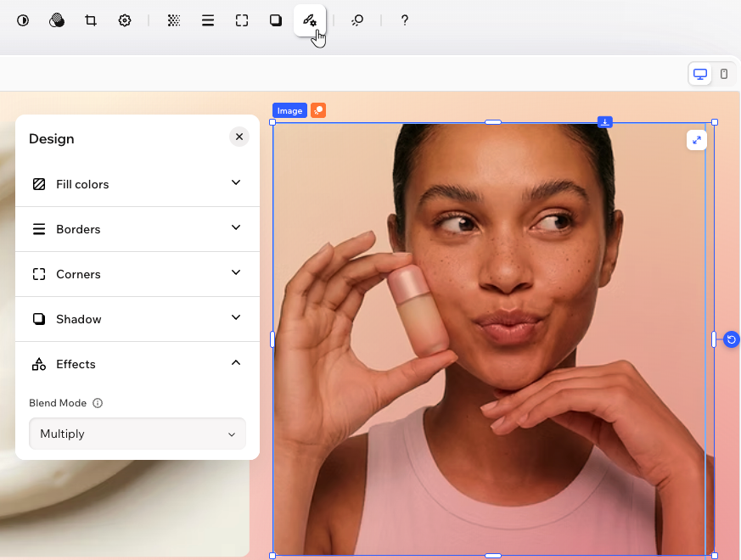Click the selected woman portrait image
This screenshot has height=560, width=741.
[x=493, y=339]
